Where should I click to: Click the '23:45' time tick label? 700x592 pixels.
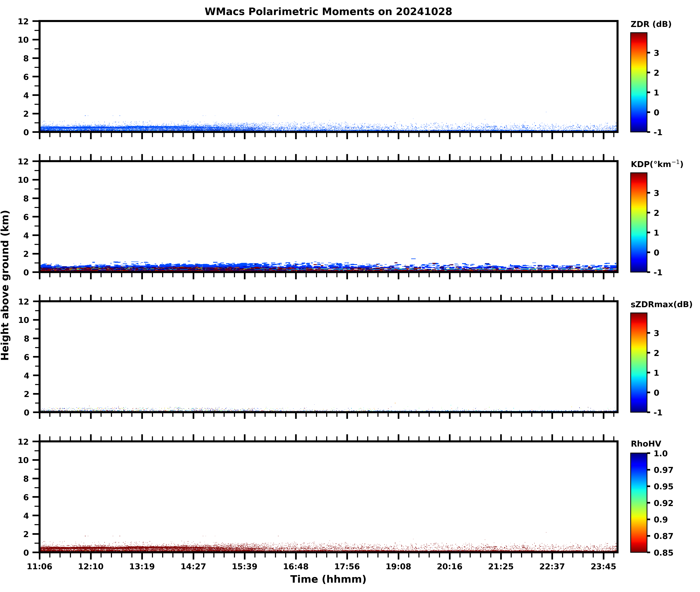point(603,566)
